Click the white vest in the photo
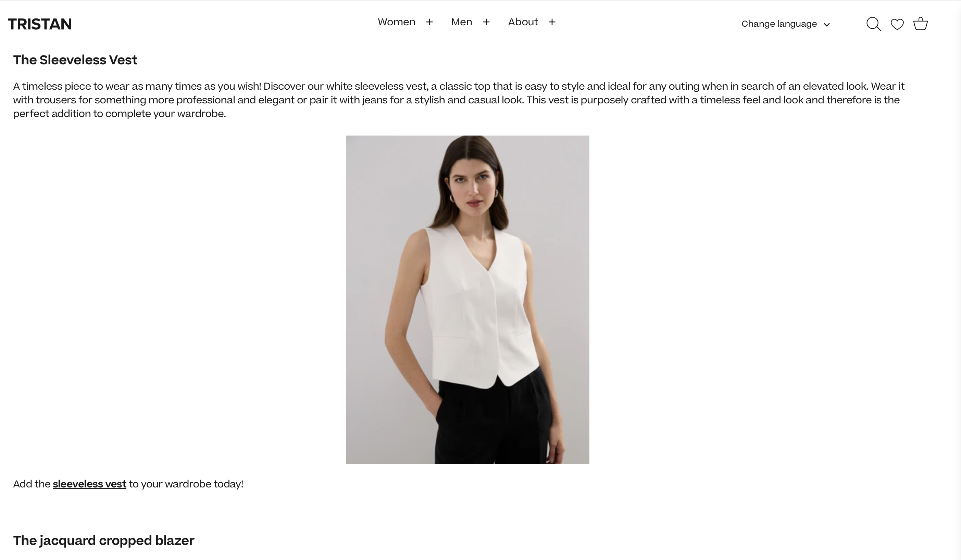The image size is (961, 560). coord(481,305)
